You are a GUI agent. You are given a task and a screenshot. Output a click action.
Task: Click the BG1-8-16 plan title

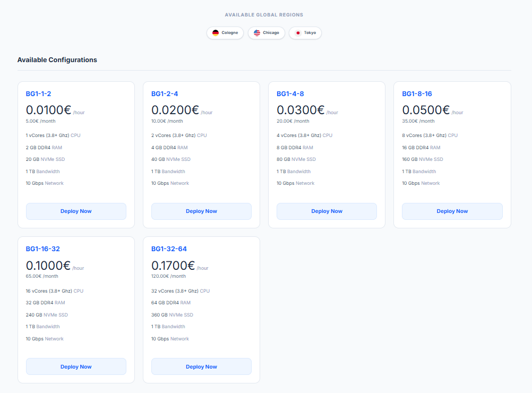tap(417, 94)
